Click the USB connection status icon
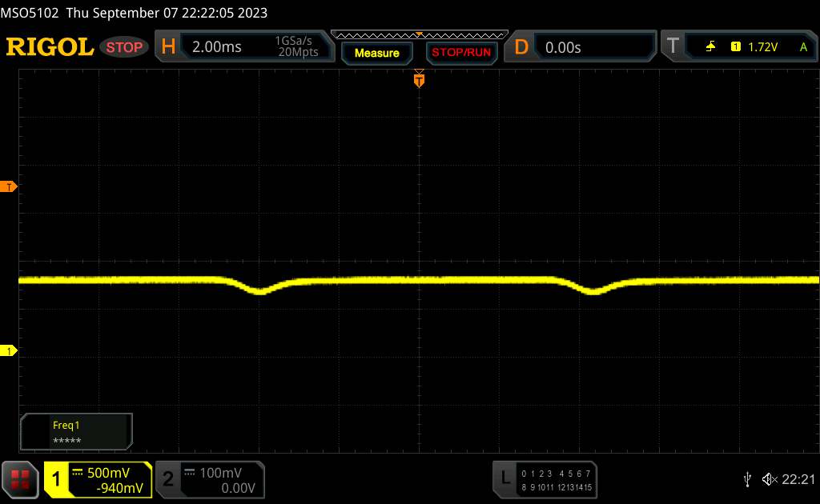820x504 pixels. pyautogui.click(x=747, y=479)
